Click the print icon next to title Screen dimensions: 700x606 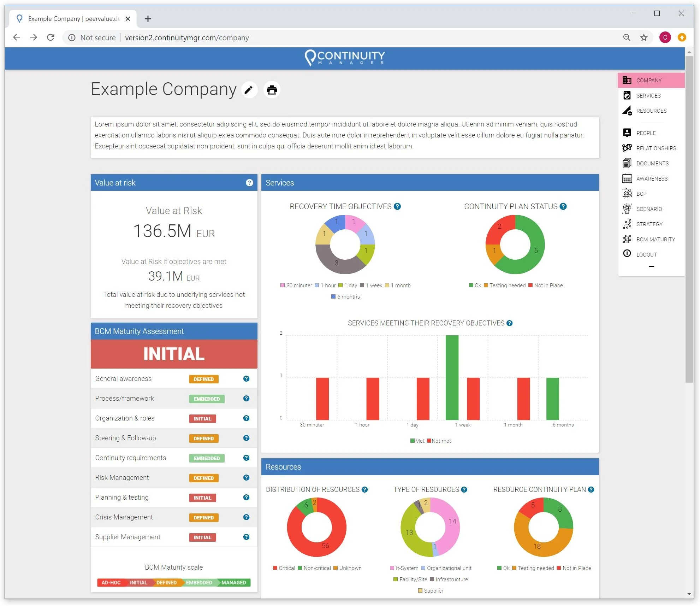(x=272, y=90)
